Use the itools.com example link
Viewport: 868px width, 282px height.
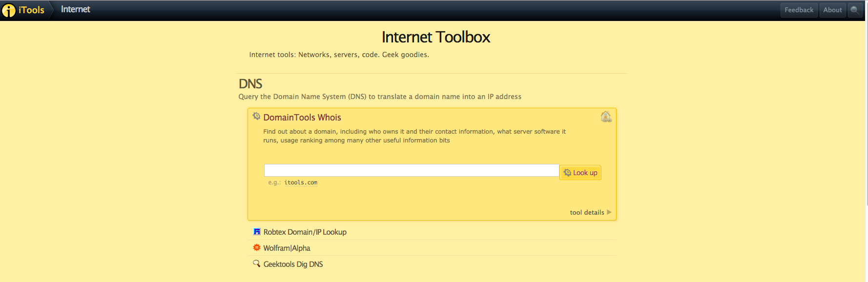301,182
